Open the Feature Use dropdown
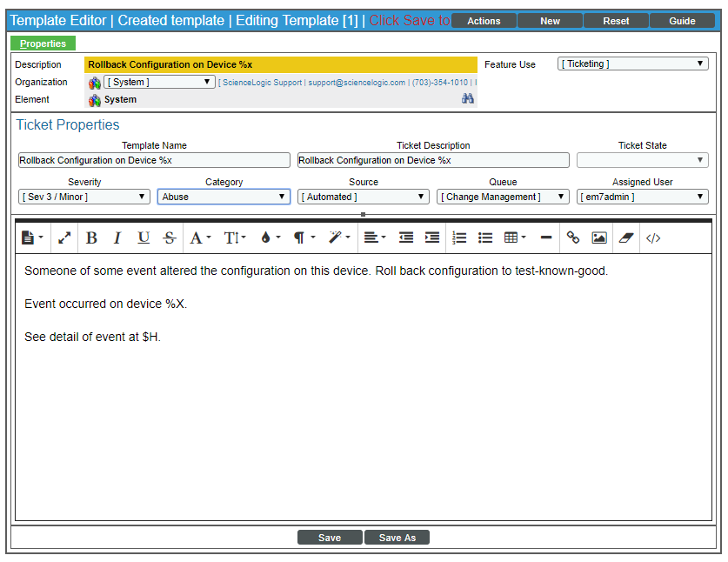Screen dimensions: 728x562 [x=632, y=64]
